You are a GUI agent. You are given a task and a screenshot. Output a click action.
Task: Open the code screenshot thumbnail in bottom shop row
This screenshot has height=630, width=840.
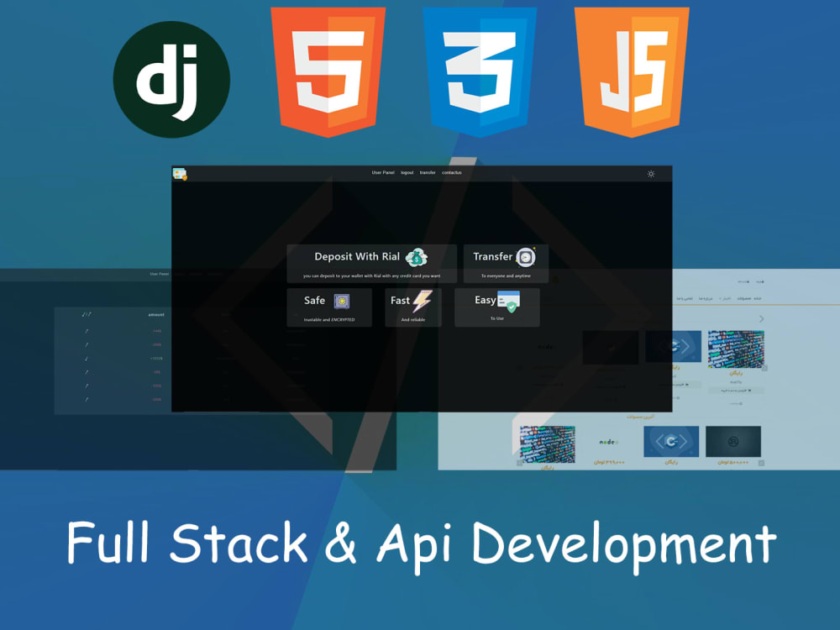coord(548,444)
